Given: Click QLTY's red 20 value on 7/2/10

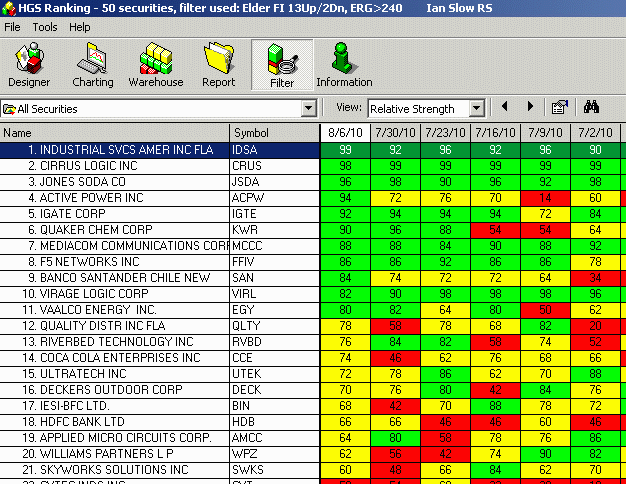Looking at the screenshot, I should click(595, 326).
